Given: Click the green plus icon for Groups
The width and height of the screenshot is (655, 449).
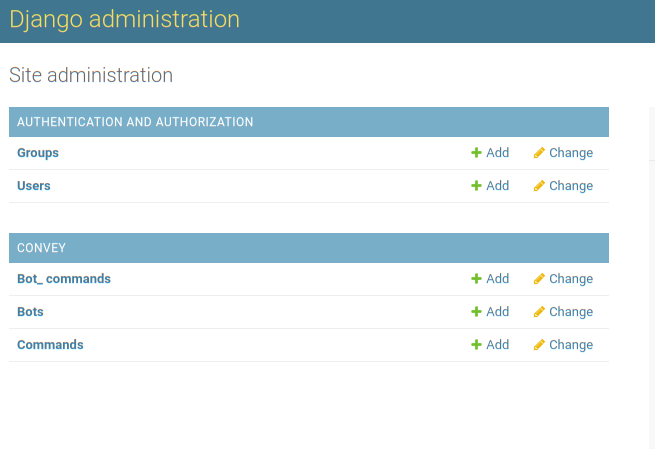Looking at the screenshot, I should 476,153.
